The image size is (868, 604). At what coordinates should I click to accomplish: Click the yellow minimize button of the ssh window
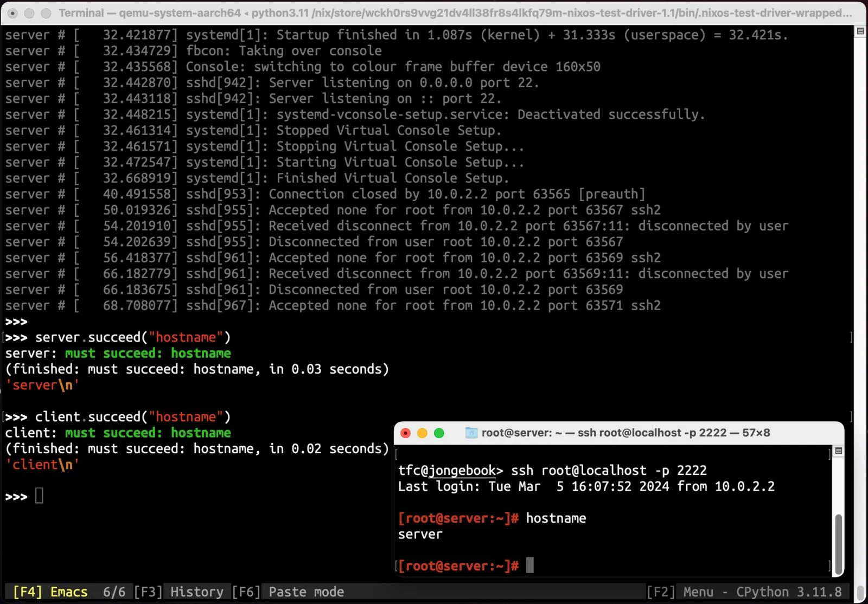point(422,433)
